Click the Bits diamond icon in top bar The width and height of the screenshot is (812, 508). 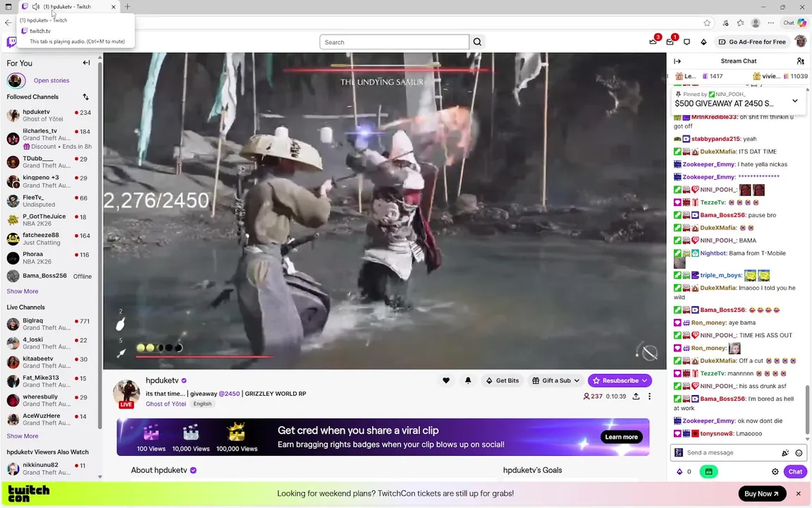click(703, 42)
